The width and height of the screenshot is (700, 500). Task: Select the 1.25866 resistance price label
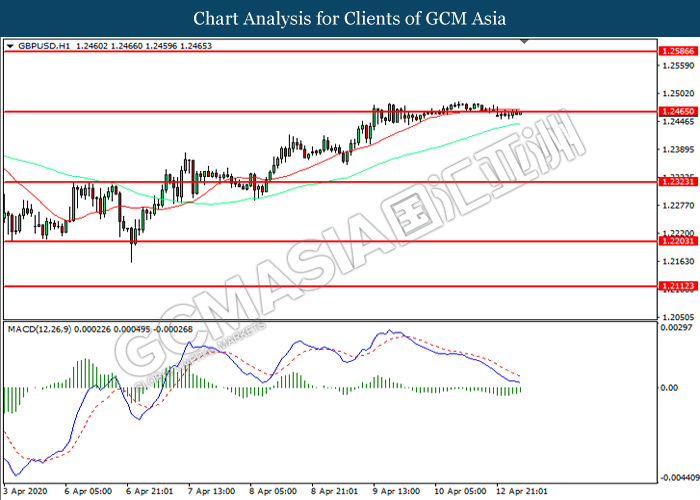678,51
